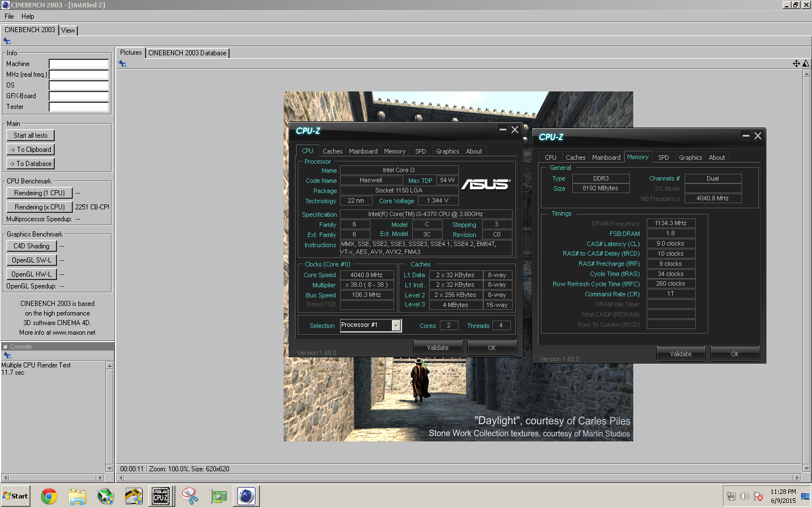
Task: Click Validate in the right CPU-Z window
Action: [x=681, y=354]
